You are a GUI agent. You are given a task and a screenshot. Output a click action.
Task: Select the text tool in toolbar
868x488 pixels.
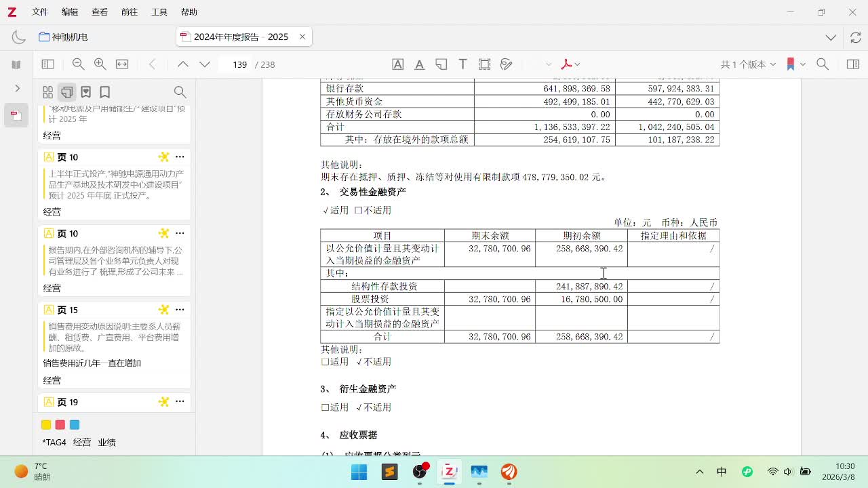(x=463, y=64)
